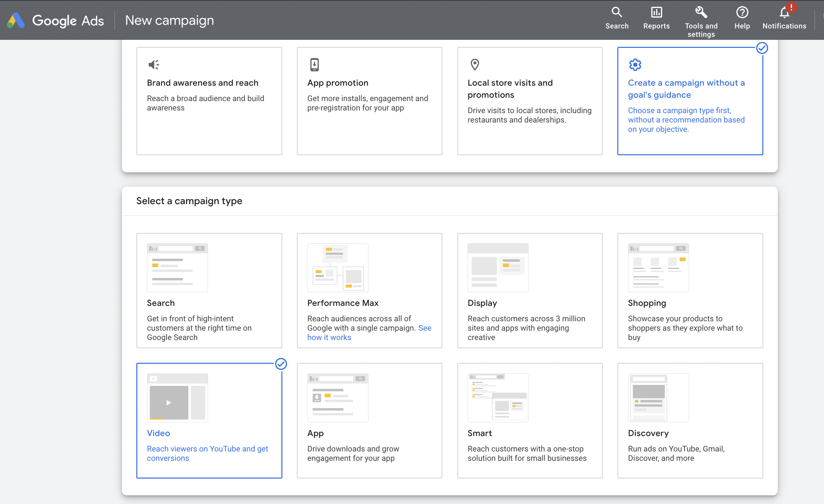This screenshot has height=504, width=824.
Task: Click the Video campaign play thumbnail
Action: [x=178, y=398]
